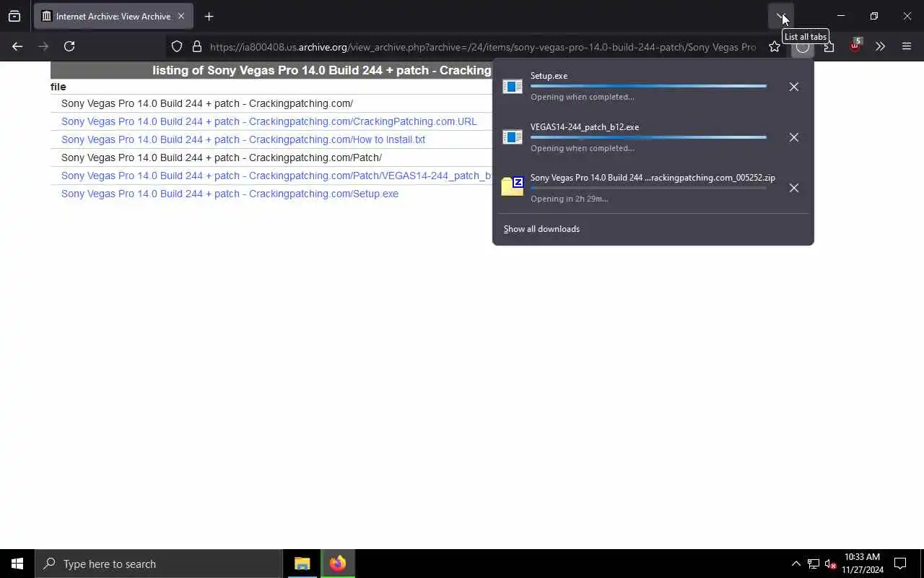Viewport: 924px width, 578px height.
Task: Open a new tab with plus button
Action: tap(209, 16)
